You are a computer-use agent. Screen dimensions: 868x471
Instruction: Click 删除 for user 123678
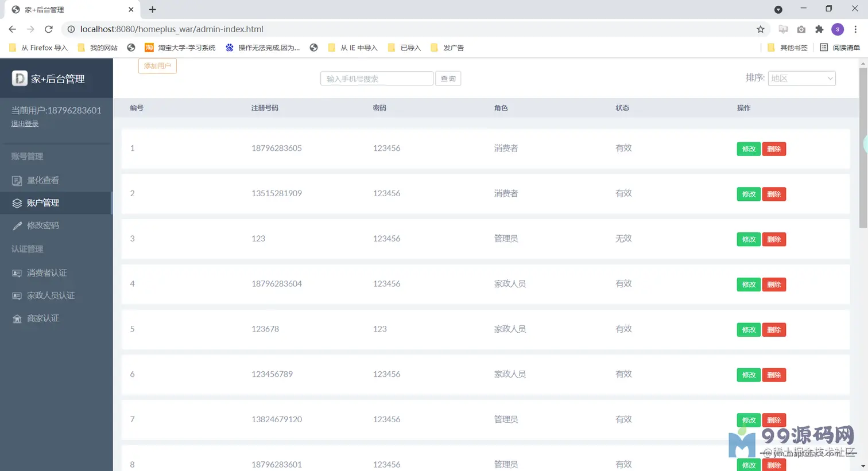(x=774, y=330)
